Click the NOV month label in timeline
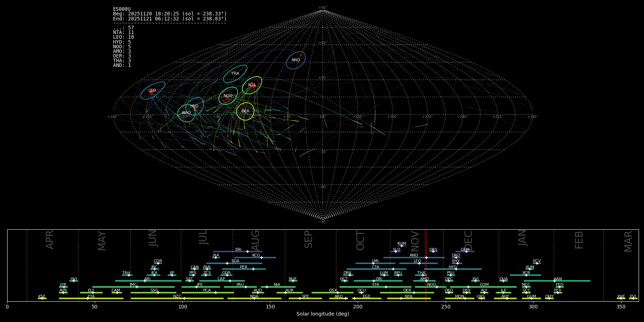This screenshot has height=322, width=644. 415,241
